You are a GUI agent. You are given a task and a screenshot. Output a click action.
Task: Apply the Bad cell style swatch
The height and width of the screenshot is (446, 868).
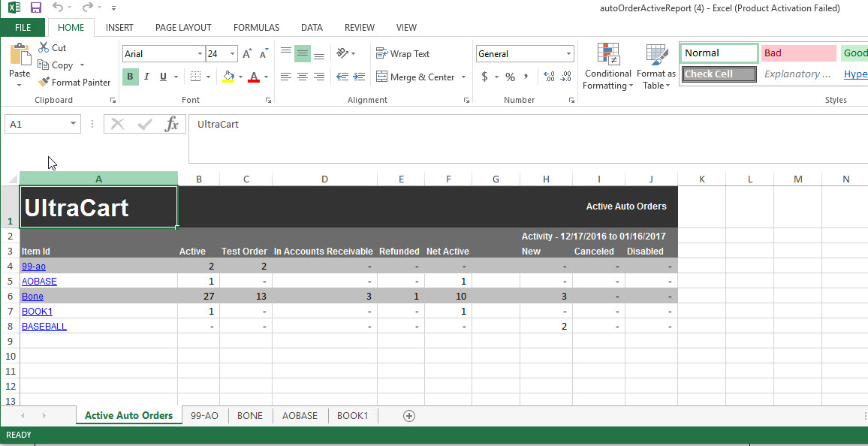(x=798, y=53)
